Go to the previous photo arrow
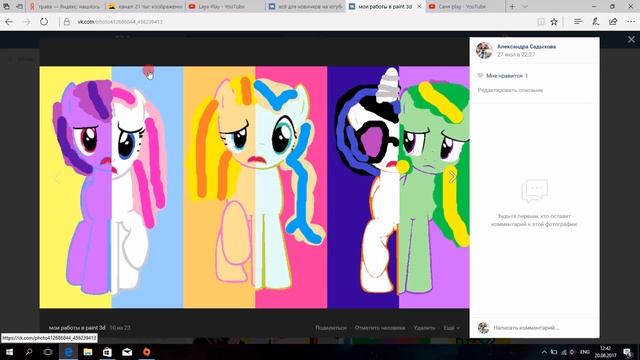The height and width of the screenshot is (360, 640). click(x=57, y=178)
